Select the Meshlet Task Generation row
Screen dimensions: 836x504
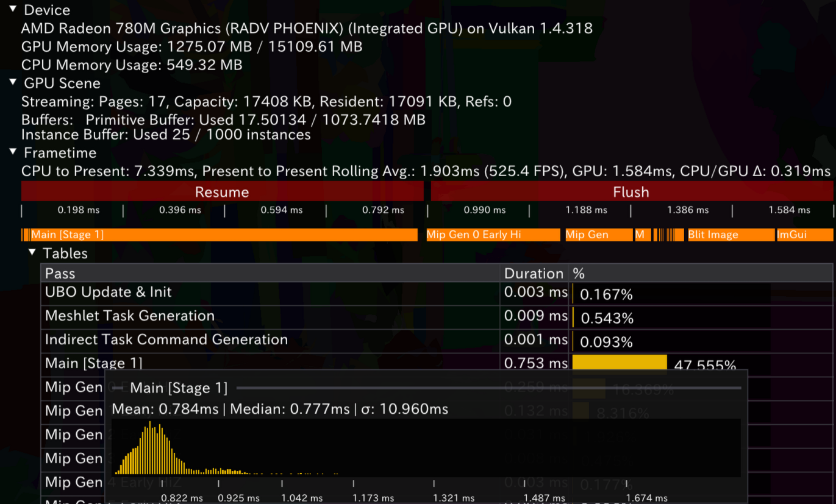pyautogui.click(x=270, y=316)
